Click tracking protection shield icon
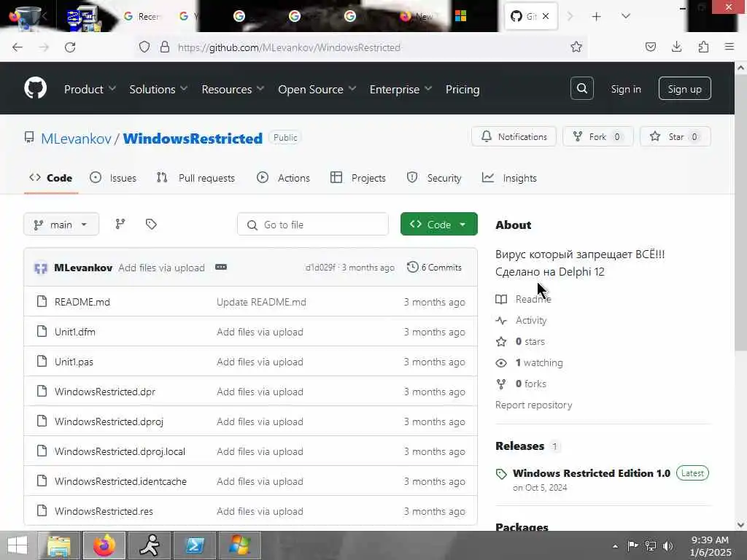747x560 pixels. click(x=144, y=47)
